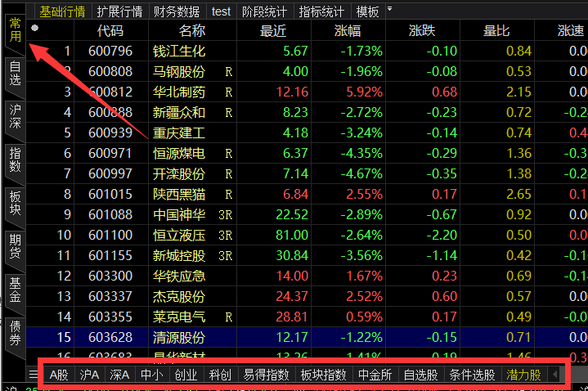Open the test tab
The width and height of the screenshot is (588, 391).
pos(221,11)
